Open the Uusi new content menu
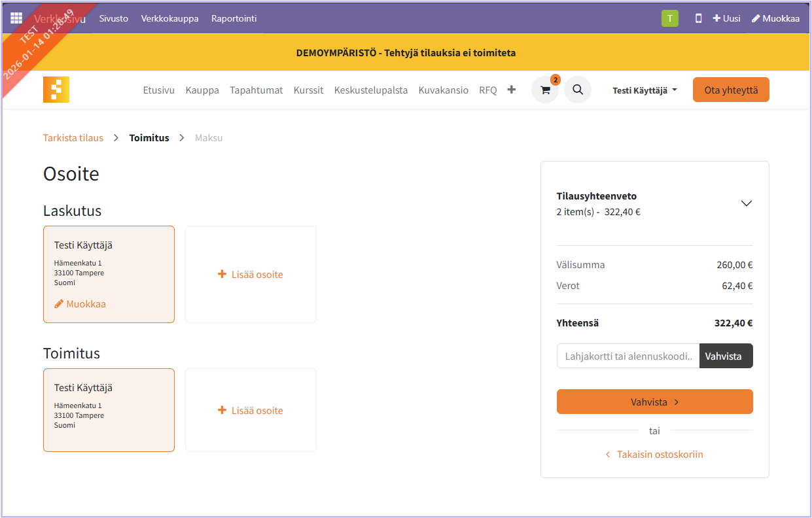The height and width of the screenshot is (518, 812). [x=726, y=18]
